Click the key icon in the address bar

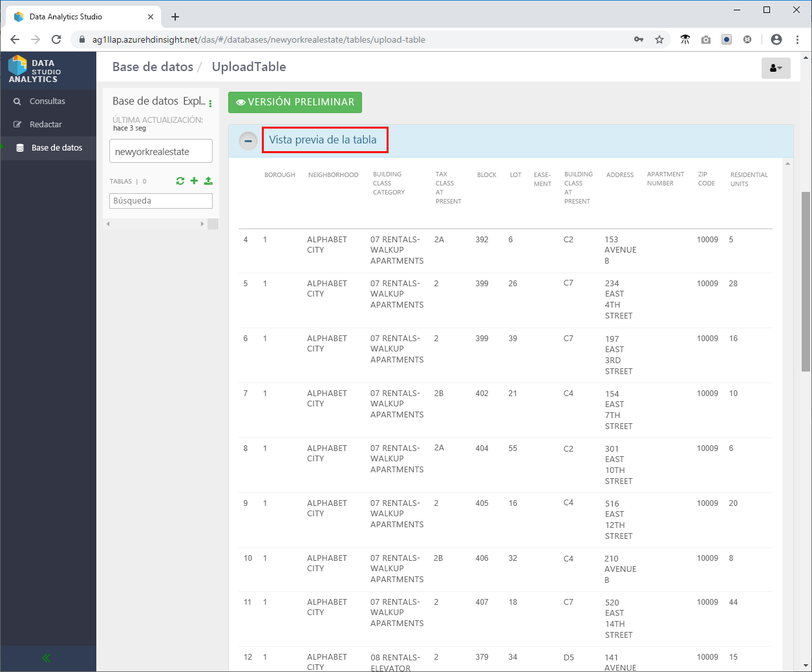point(639,39)
